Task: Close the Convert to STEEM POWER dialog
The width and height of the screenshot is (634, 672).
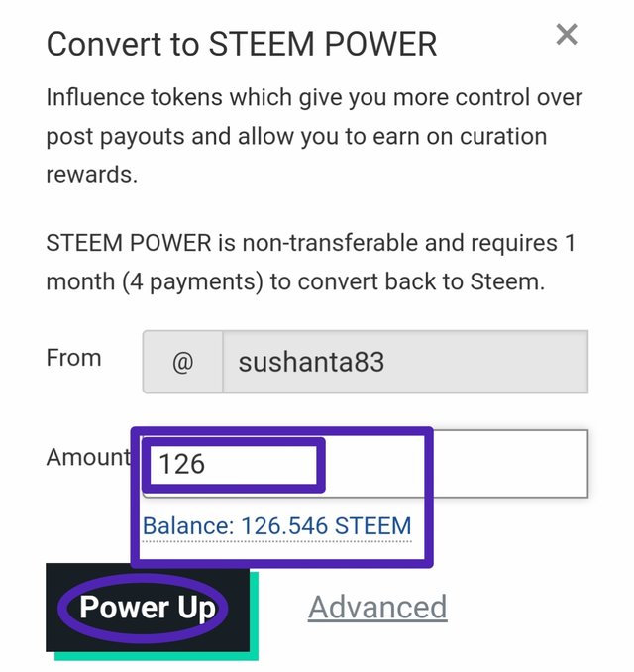Action: pyautogui.click(x=567, y=35)
